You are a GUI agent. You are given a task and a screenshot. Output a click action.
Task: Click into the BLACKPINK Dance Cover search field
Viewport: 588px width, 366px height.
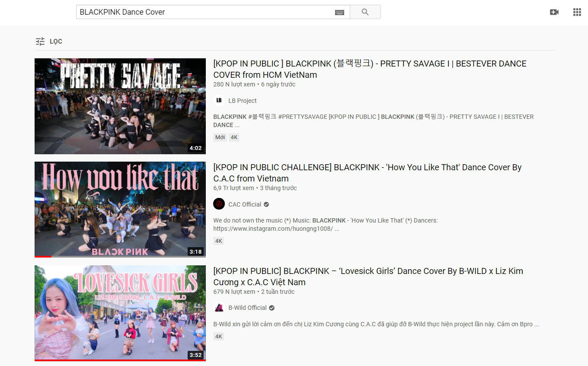click(205, 12)
